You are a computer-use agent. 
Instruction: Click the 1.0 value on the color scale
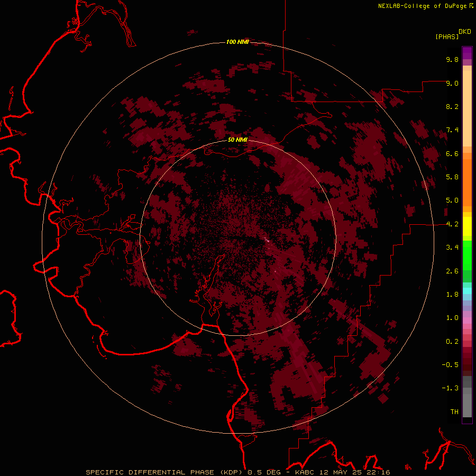pos(452,318)
